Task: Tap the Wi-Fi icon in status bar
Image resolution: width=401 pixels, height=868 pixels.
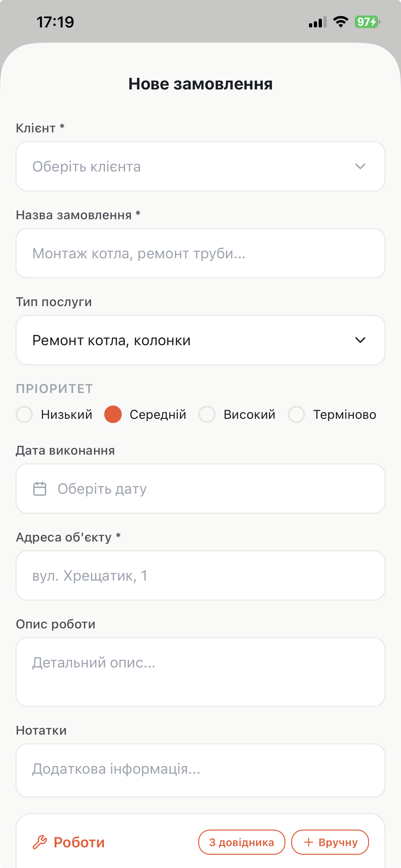Action: (341, 22)
